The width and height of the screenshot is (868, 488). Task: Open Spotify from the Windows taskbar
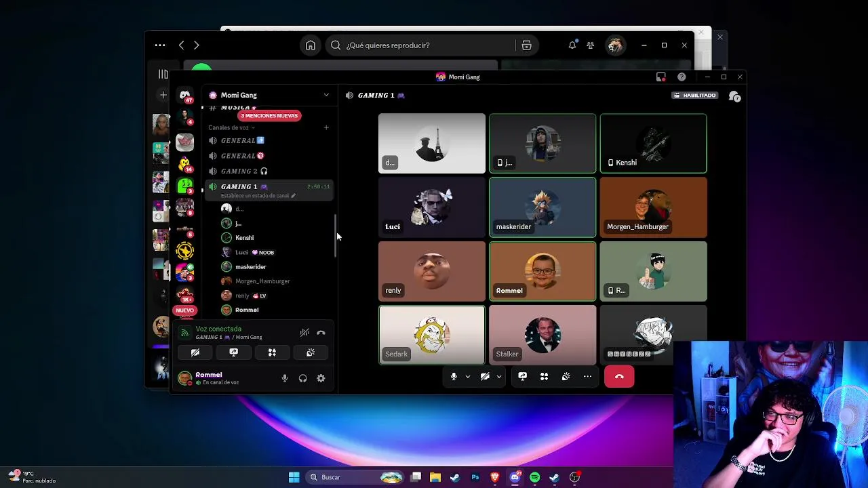point(534,477)
